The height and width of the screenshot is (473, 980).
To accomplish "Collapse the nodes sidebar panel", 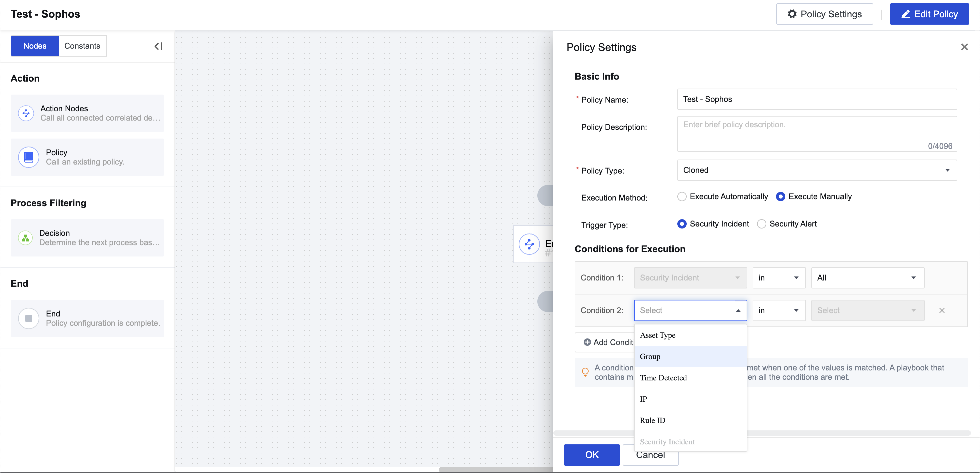I will pos(158,46).
